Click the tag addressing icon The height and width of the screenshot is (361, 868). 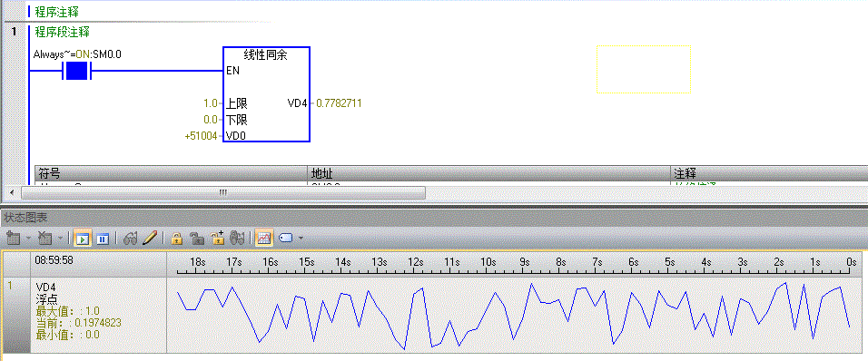coord(285,239)
